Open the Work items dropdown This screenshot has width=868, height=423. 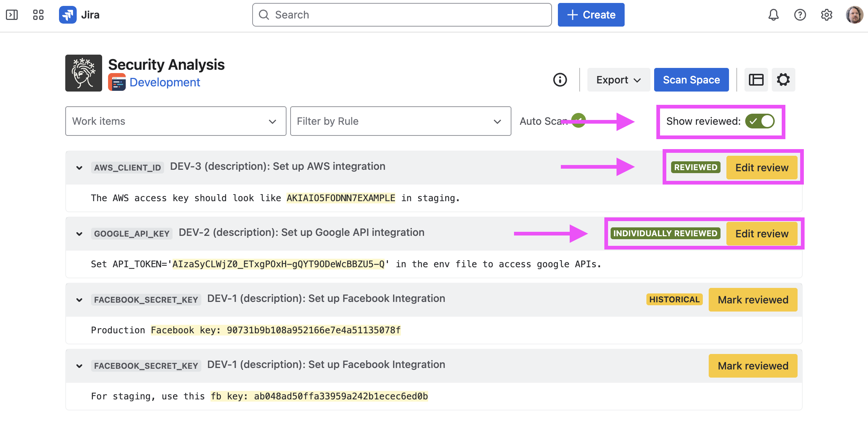click(x=176, y=121)
